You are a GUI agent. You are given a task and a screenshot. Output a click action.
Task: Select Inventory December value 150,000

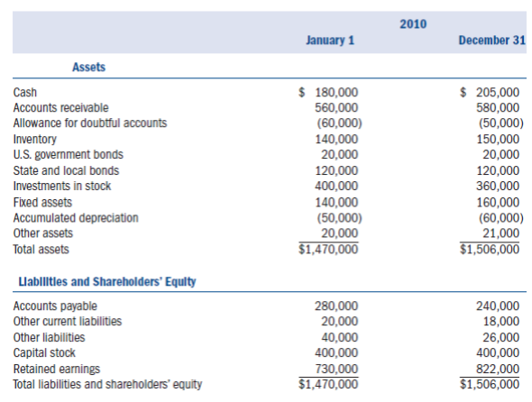point(498,139)
